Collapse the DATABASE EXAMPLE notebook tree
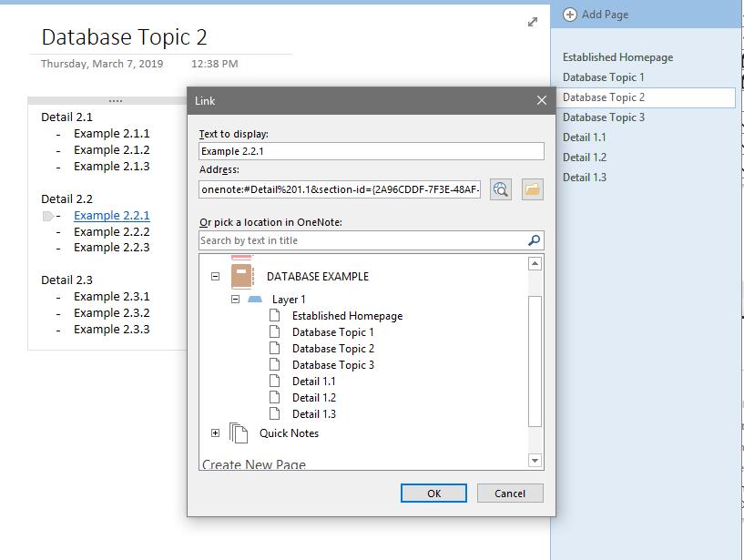The image size is (744, 560). point(216,277)
